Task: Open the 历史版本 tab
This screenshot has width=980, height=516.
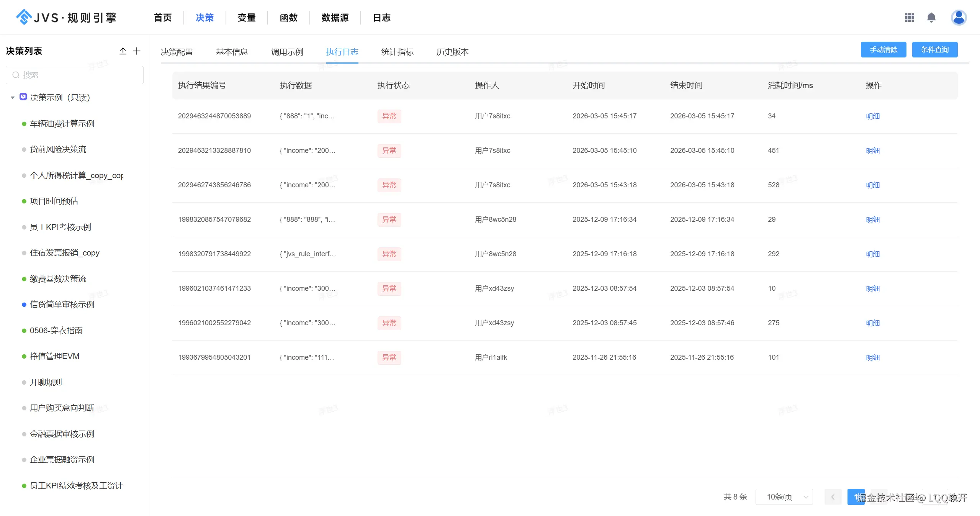Action: coord(452,52)
